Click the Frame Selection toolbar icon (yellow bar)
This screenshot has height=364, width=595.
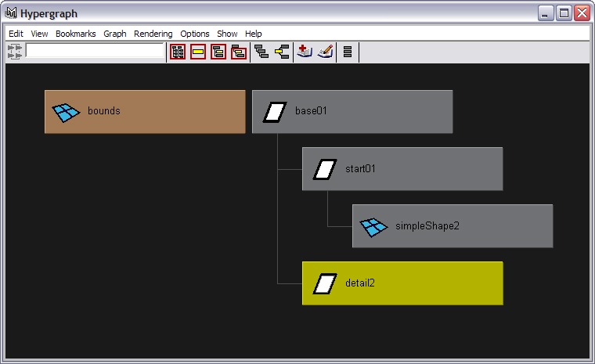point(198,52)
